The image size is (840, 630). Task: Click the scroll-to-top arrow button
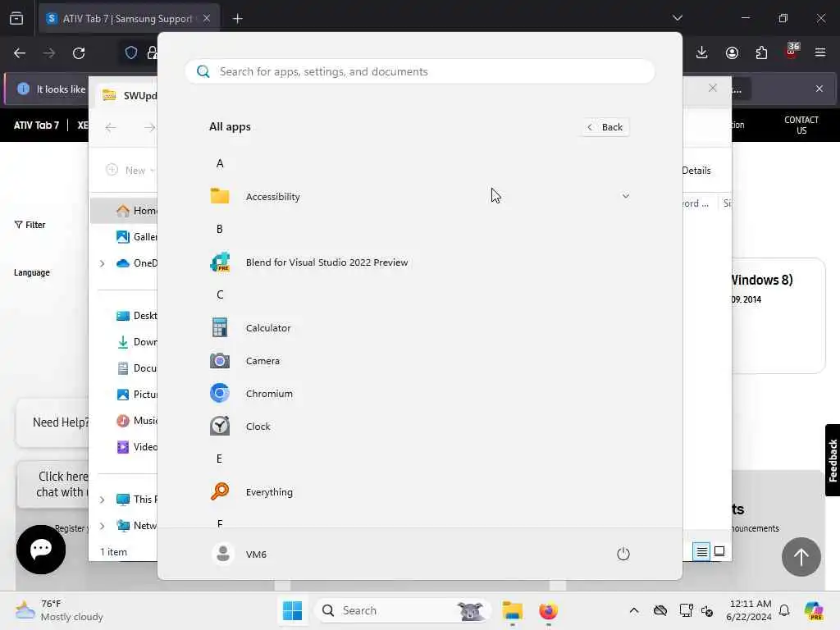coord(801,557)
